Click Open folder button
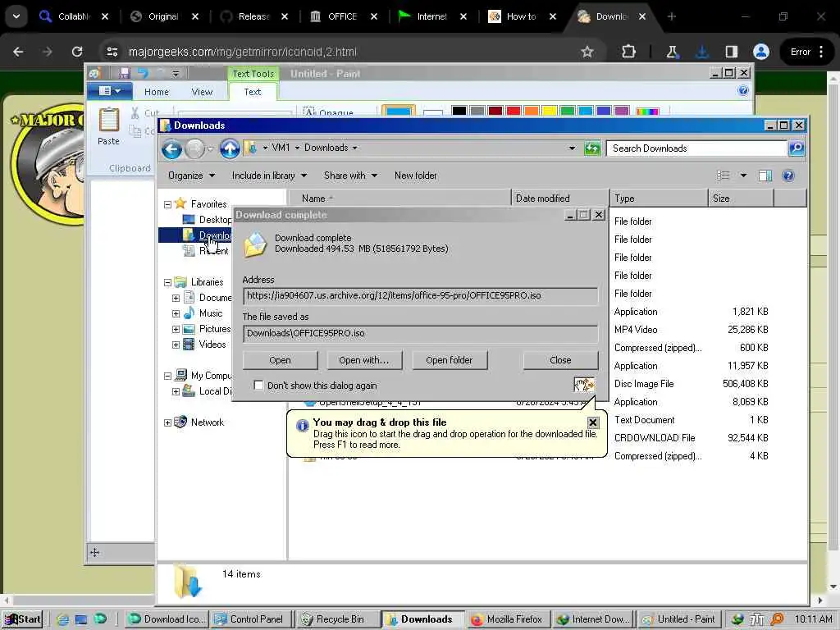 (x=450, y=360)
